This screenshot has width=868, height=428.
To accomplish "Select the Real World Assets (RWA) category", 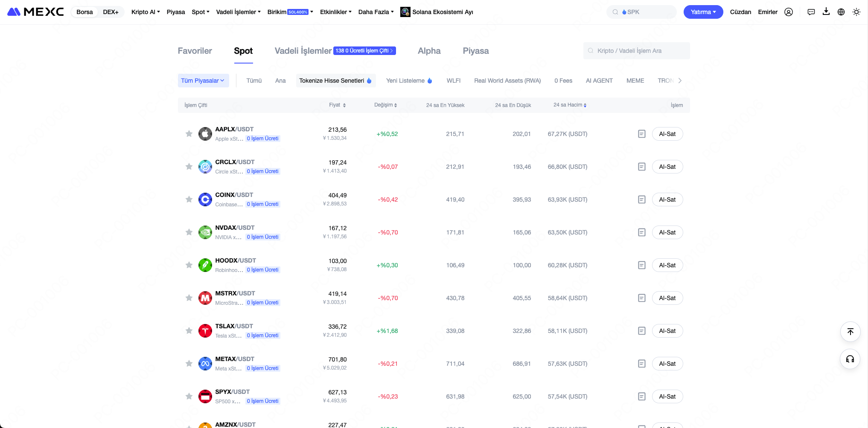I will [507, 81].
